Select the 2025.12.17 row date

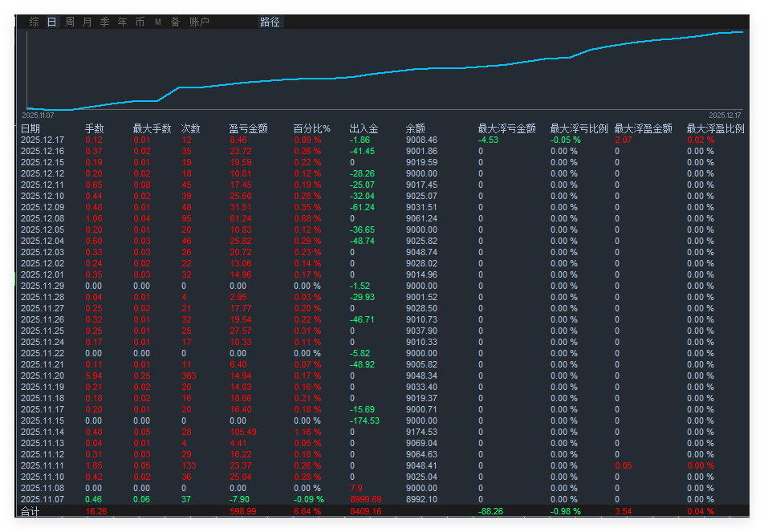pyautogui.click(x=43, y=140)
